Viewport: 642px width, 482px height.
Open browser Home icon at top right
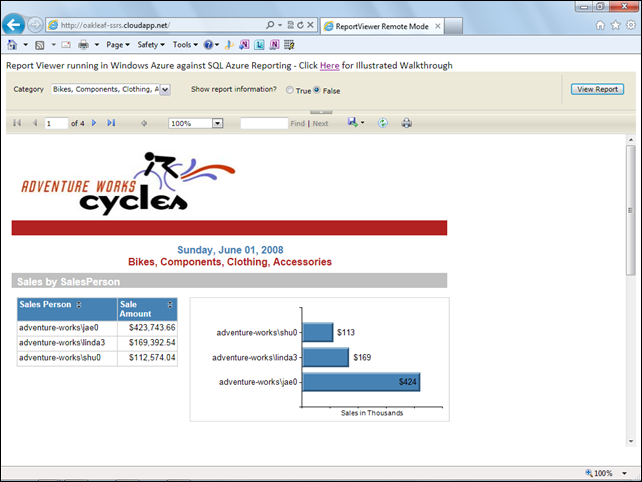pos(600,25)
